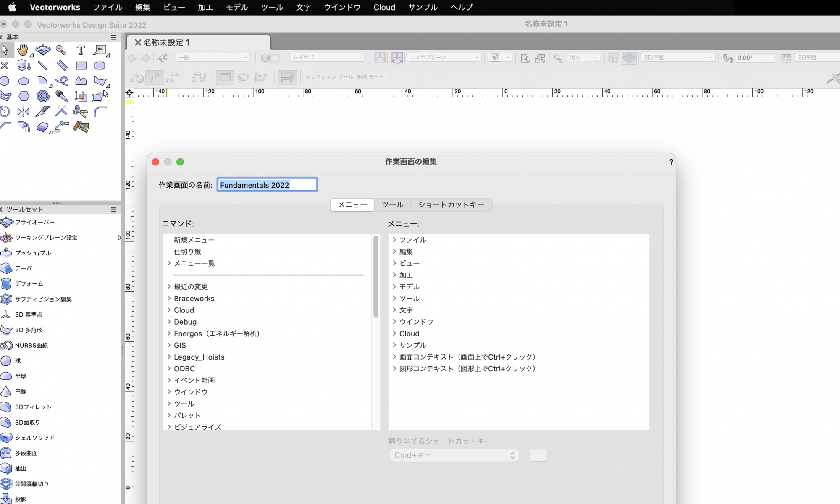Choose the Sphere 球 tool
840x504 pixels.
(18, 361)
